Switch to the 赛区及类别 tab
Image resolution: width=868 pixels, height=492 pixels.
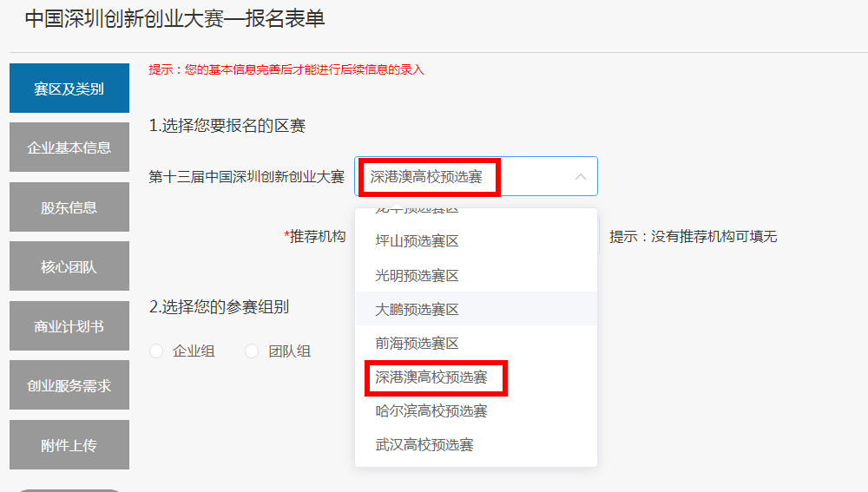coord(69,89)
